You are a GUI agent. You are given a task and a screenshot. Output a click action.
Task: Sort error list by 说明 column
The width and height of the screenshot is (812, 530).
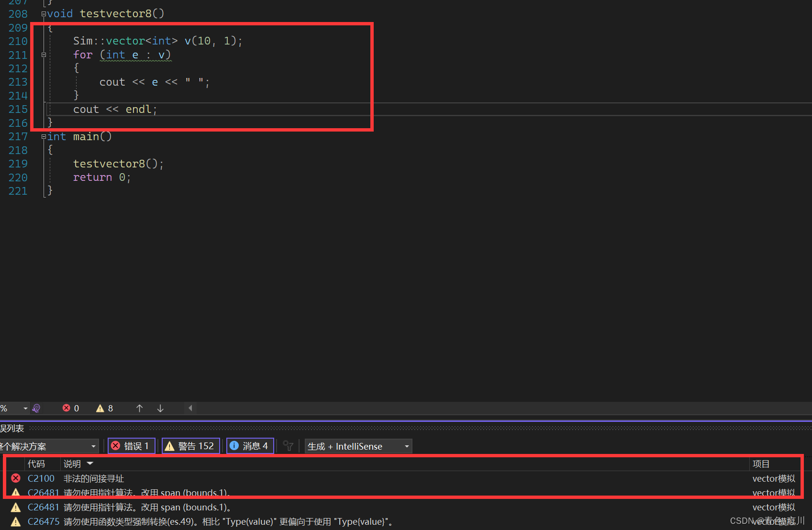tap(72, 464)
